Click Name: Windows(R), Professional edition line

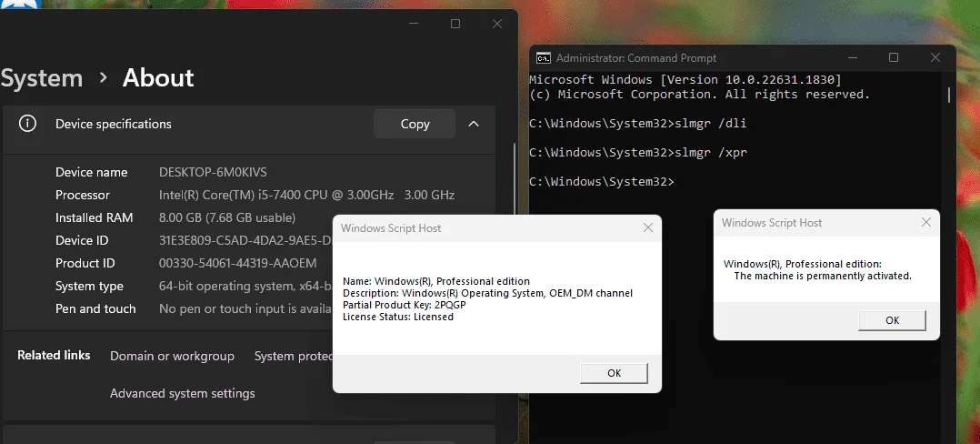coord(436,281)
